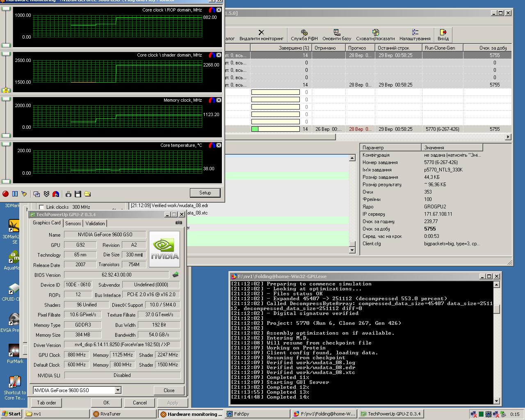Viewport: 525px width, 420px height.
Task: Click gauge icon on Memory clock graph
Action: pos(212,100)
